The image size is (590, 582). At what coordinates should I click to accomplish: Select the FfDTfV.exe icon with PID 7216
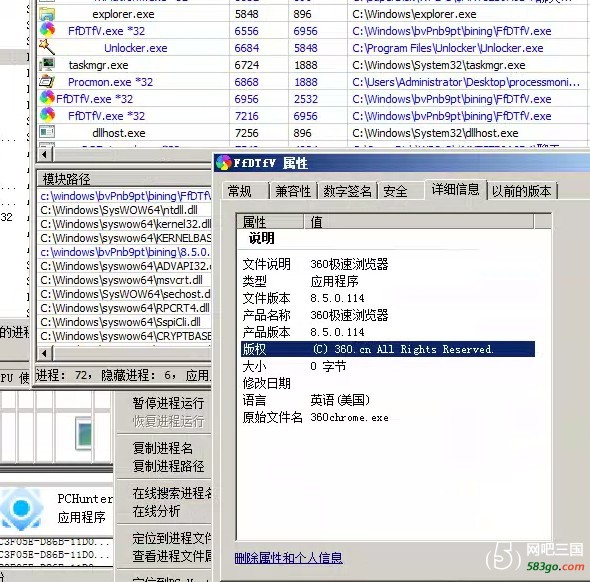pyautogui.click(x=47, y=115)
